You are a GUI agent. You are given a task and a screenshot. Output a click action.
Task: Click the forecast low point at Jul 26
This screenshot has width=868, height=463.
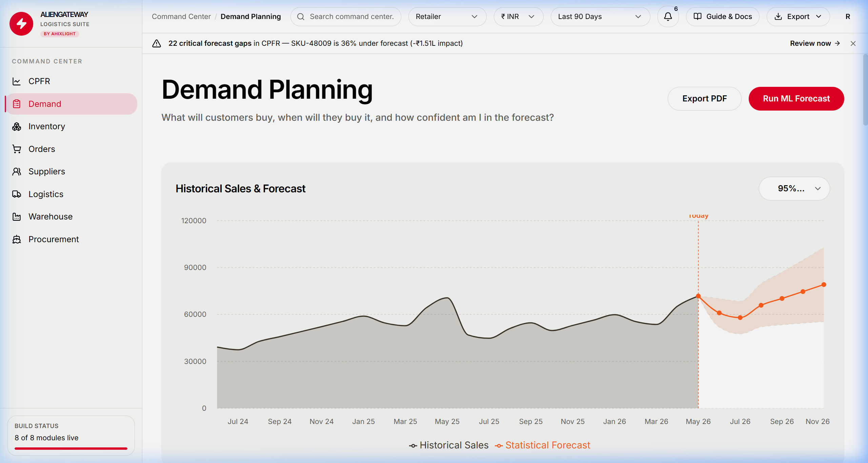(x=740, y=317)
